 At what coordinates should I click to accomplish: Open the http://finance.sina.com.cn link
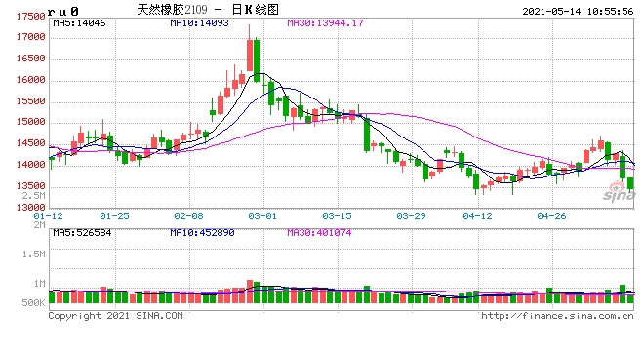tap(557, 316)
